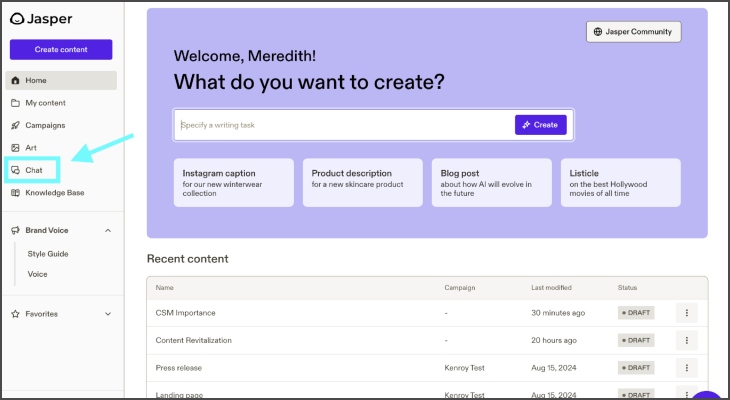This screenshot has width=730, height=400.
Task: Open options menu for CSM Importance
Action: 686,313
